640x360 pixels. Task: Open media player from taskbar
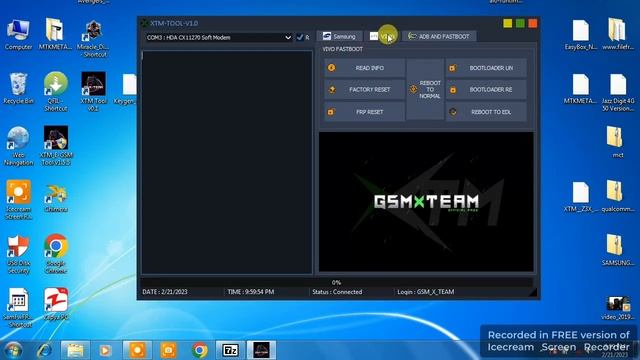[106, 350]
